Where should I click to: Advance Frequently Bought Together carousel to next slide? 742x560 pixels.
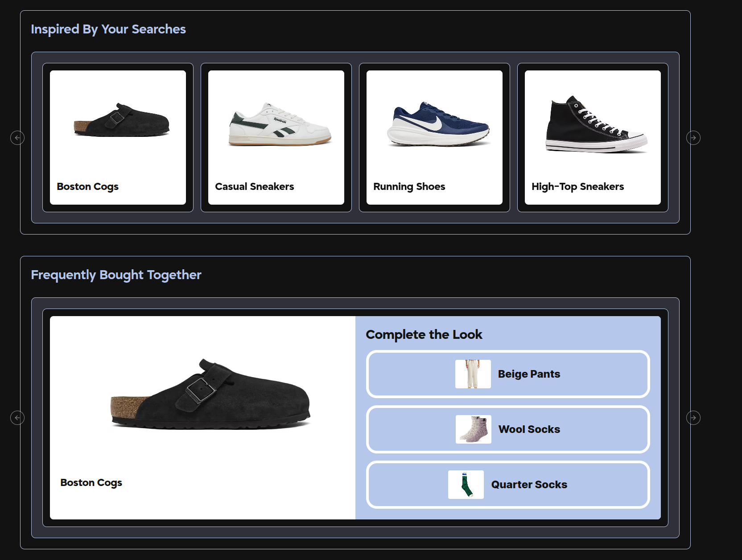(x=693, y=418)
